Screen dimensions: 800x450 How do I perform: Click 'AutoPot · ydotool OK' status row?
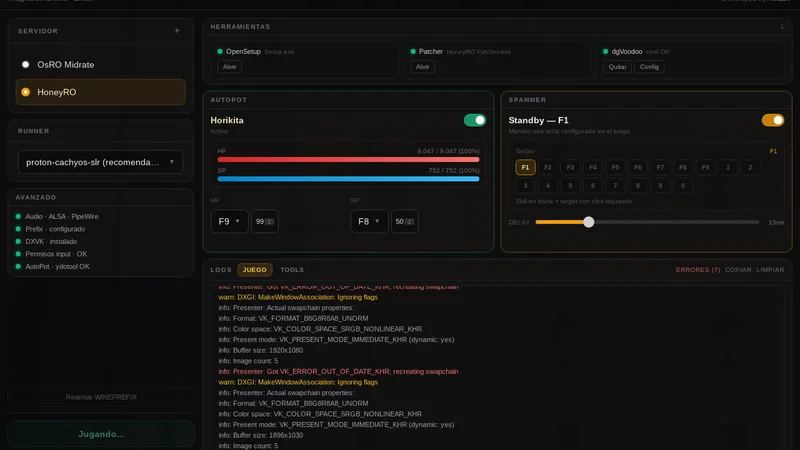click(52, 266)
